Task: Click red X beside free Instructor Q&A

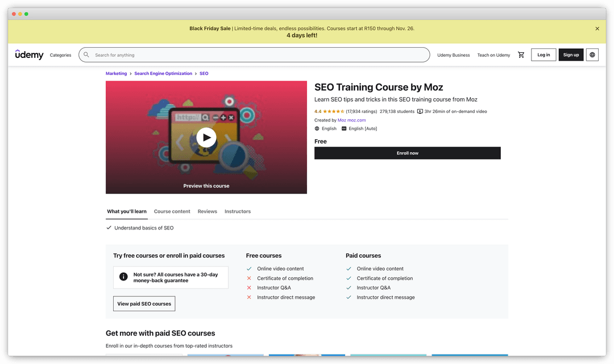Action: coord(249,288)
